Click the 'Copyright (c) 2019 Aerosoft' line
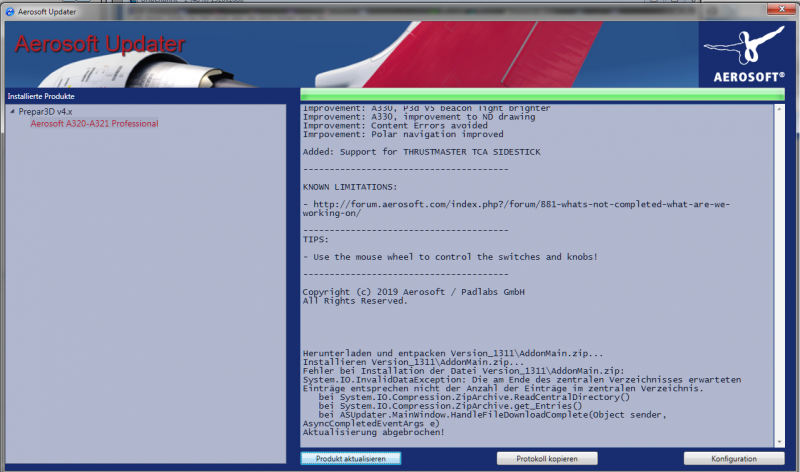Screen dimensions: 800x472 point(414,292)
